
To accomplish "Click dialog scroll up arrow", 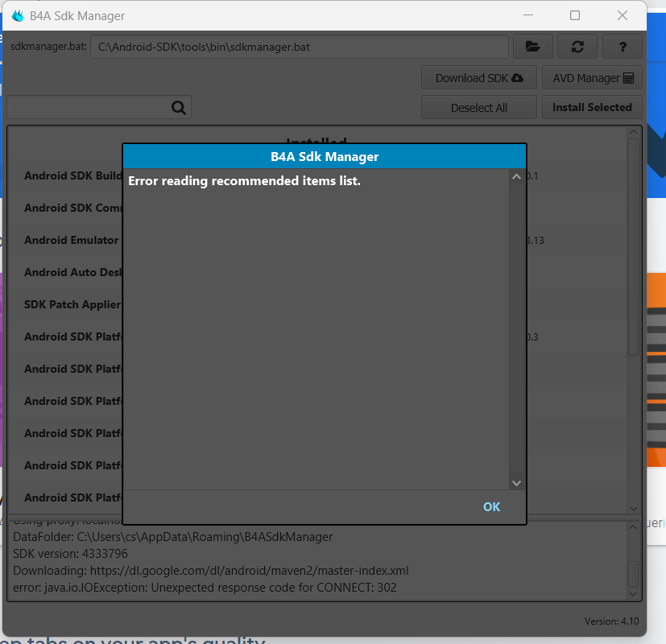I will [x=516, y=176].
